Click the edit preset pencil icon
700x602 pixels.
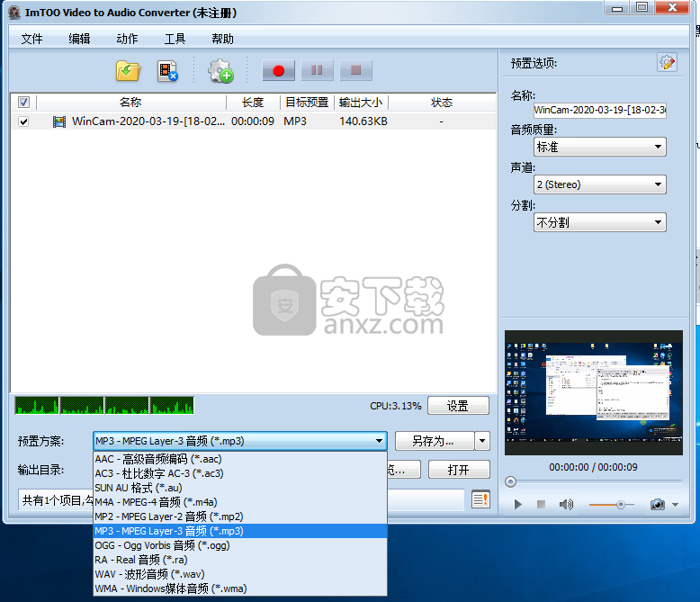tap(667, 62)
